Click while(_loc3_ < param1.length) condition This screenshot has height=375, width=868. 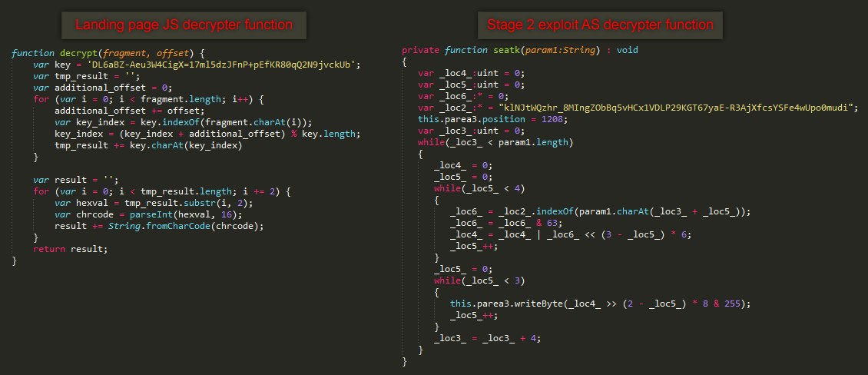[x=495, y=142]
